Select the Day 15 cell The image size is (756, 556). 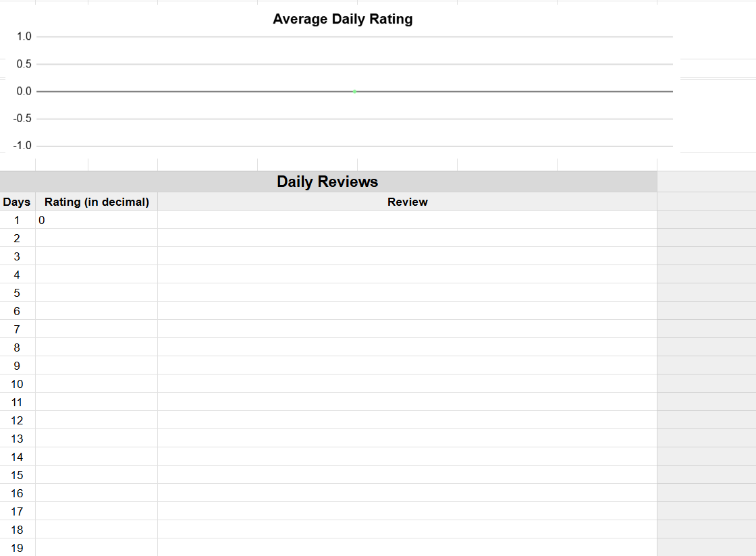coord(18,475)
